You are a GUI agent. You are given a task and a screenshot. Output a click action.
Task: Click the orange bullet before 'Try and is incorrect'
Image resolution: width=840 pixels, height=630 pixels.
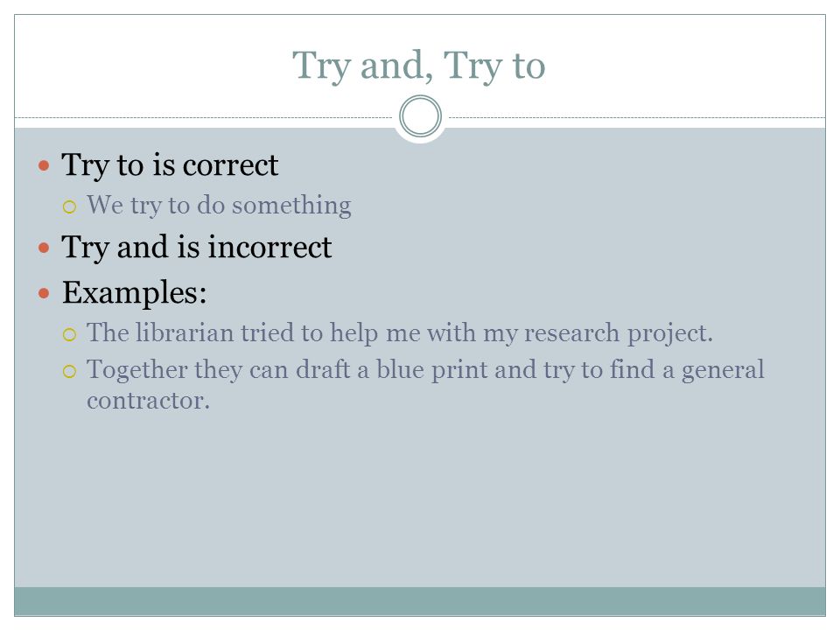pyautogui.click(x=44, y=248)
